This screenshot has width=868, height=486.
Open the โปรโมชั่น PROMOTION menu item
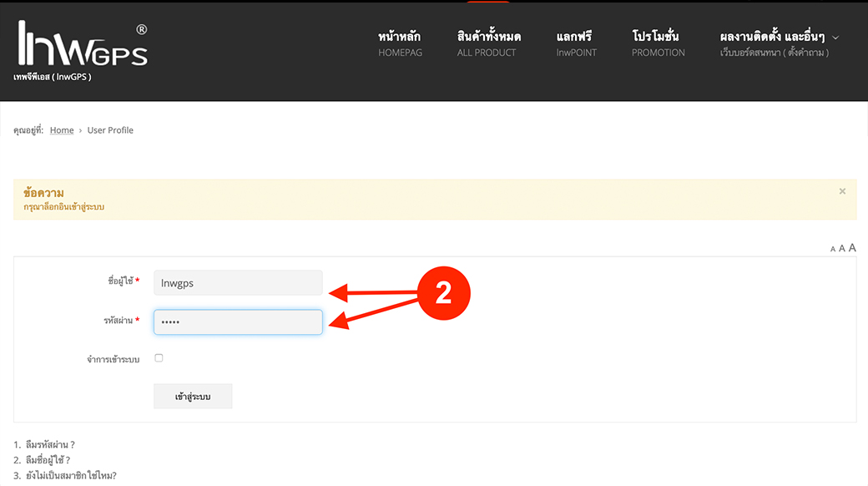658,43
